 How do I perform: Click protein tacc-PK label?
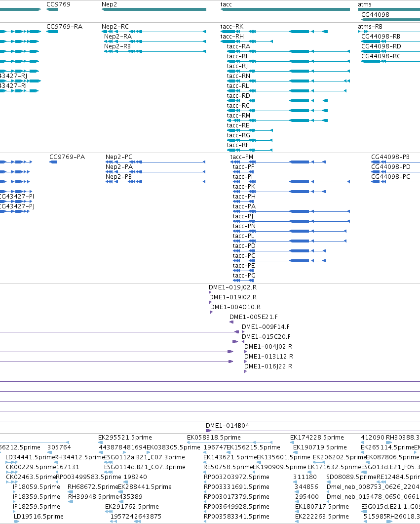coord(244,187)
